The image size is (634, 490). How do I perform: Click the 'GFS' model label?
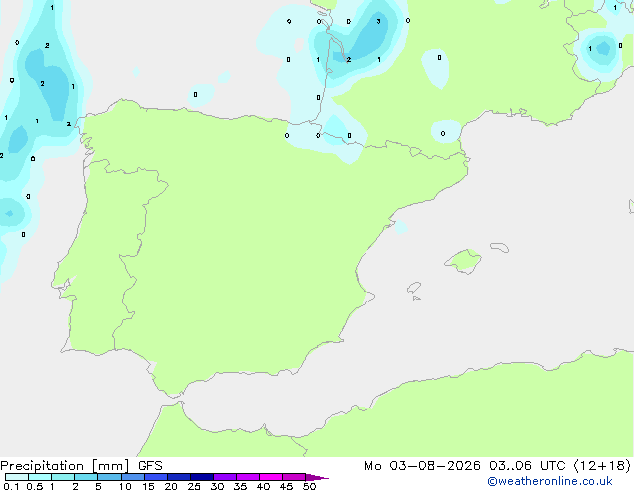coord(150,466)
